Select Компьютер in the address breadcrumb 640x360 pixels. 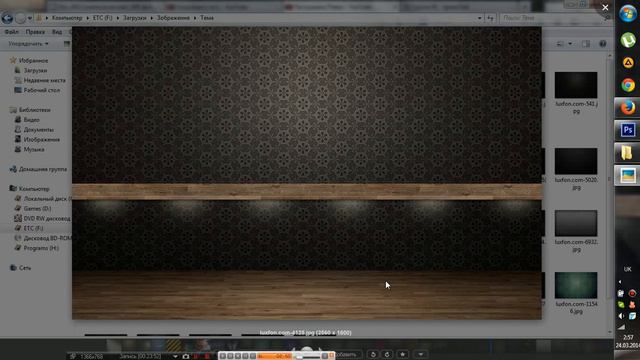67,18
